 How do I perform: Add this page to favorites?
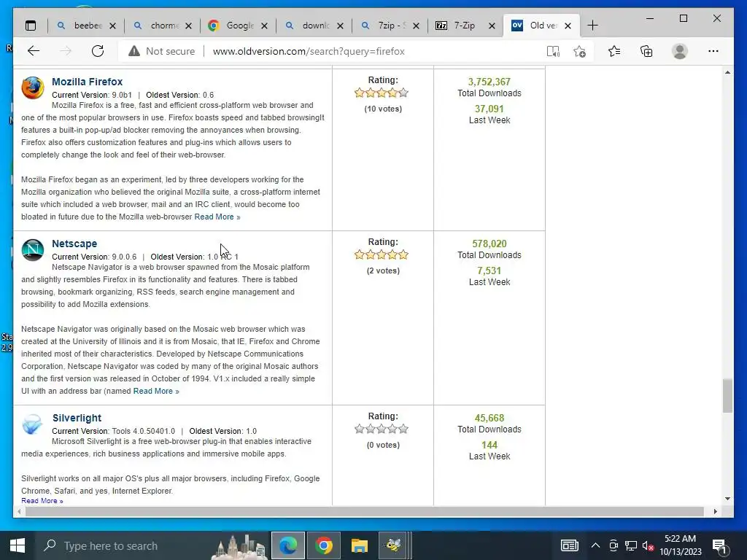pos(579,51)
